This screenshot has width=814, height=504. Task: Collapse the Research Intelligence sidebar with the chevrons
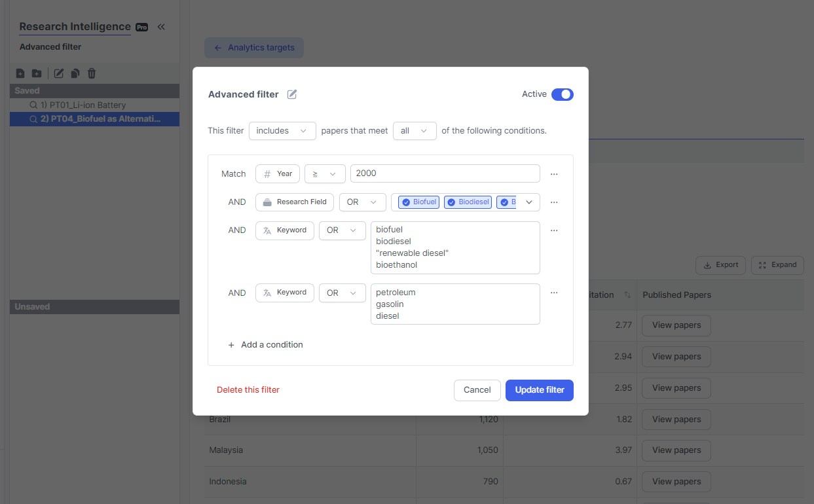click(161, 27)
